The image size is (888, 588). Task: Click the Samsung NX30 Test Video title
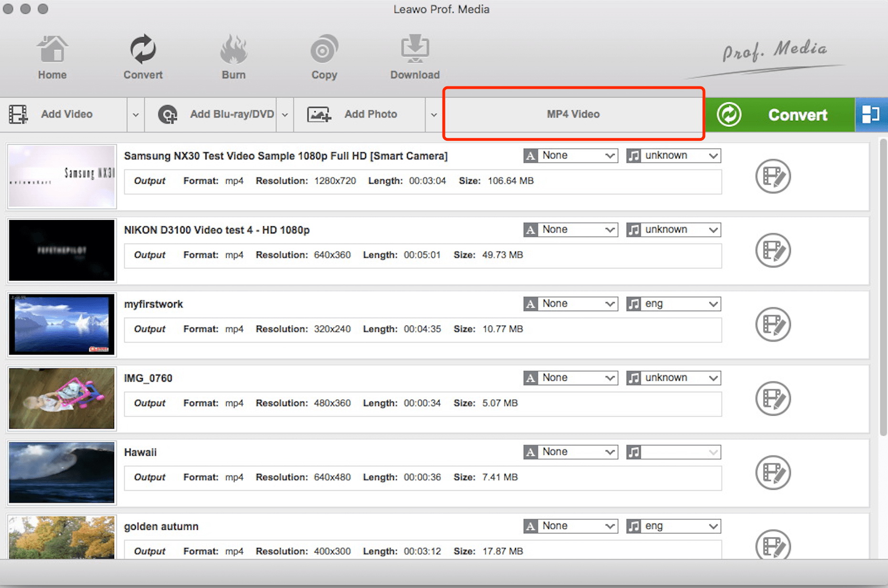pyautogui.click(x=286, y=156)
